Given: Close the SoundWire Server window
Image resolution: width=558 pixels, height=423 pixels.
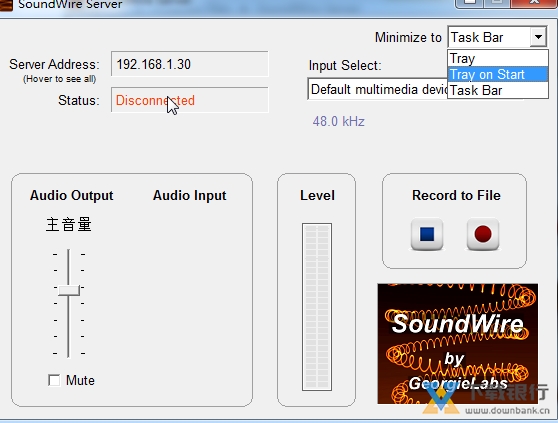Looking at the screenshot, I should [x=534, y=3].
